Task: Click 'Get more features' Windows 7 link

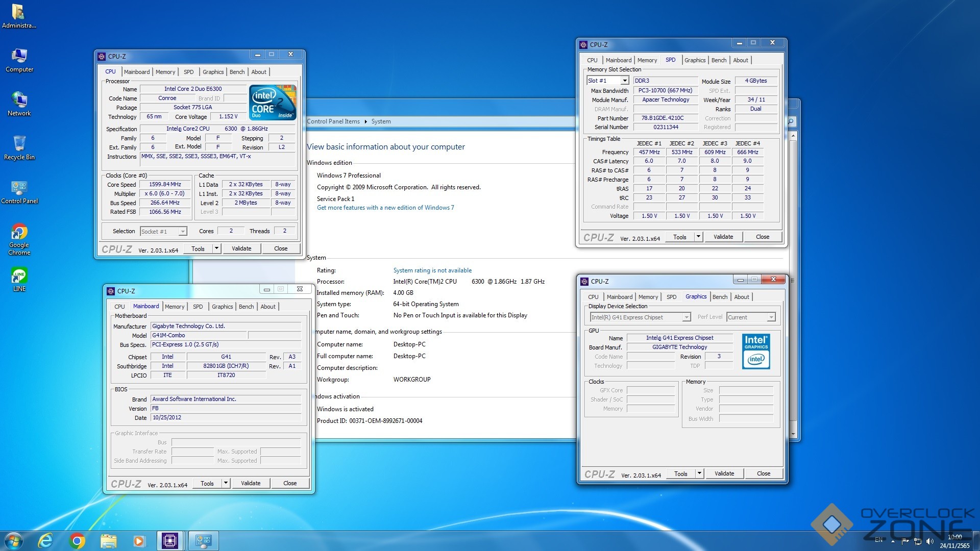Action: pyautogui.click(x=385, y=208)
